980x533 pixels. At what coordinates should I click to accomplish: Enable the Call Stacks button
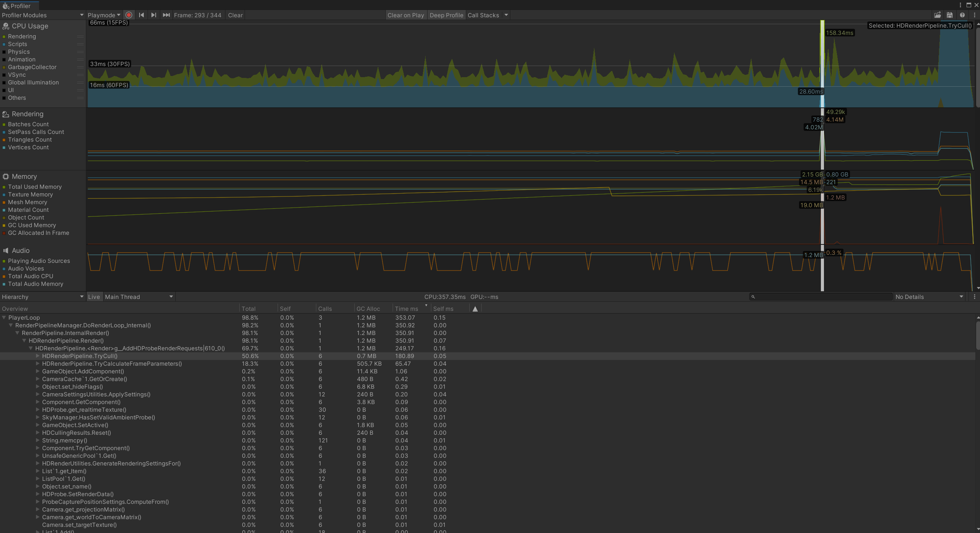click(x=483, y=15)
